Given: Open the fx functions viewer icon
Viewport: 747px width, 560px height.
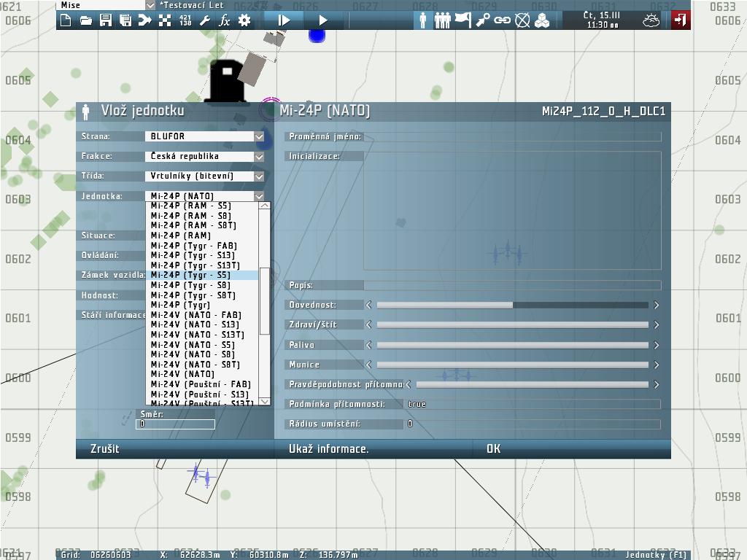Looking at the screenshot, I should pos(225,21).
